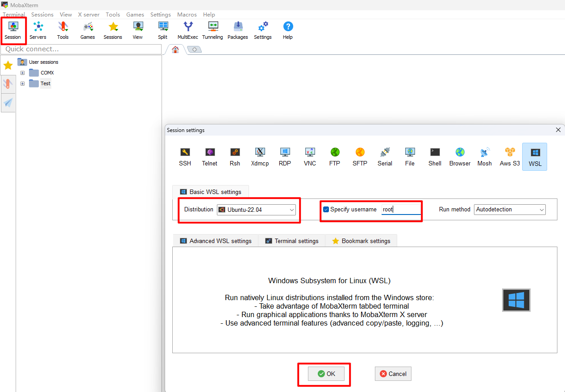This screenshot has height=392, width=565.
Task: Switch to Advanced WSL settings tab
Action: coord(216,241)
